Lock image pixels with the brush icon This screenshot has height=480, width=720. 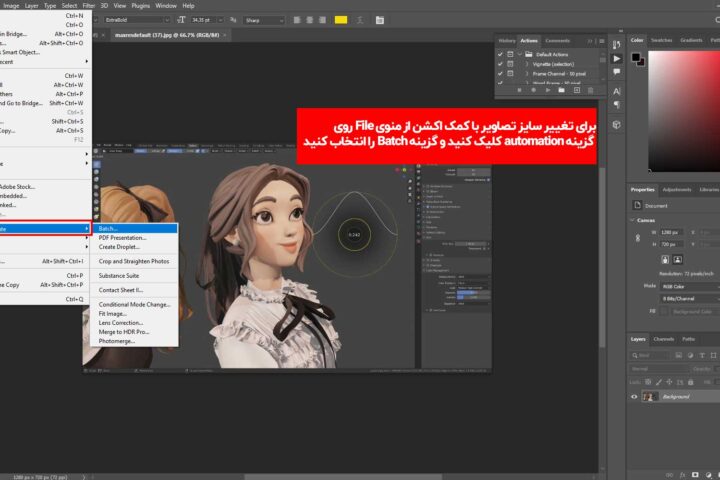(659, 382)
